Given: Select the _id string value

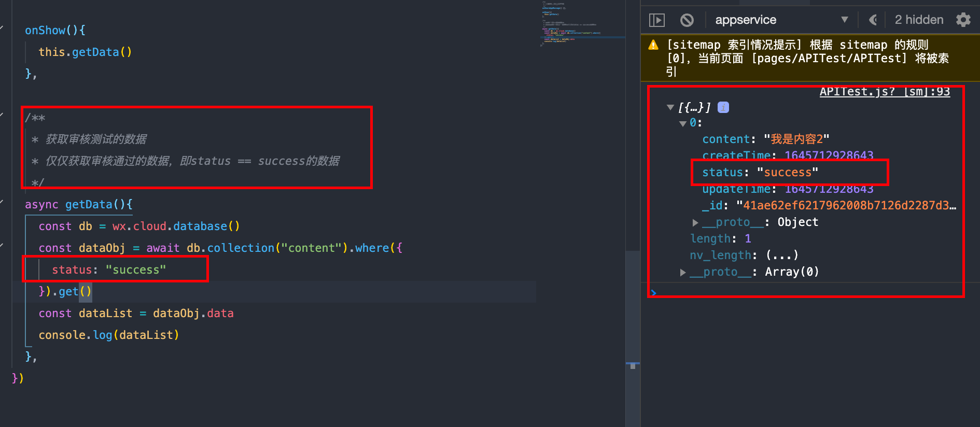Looking at the screenshot, I should (846, 206).
